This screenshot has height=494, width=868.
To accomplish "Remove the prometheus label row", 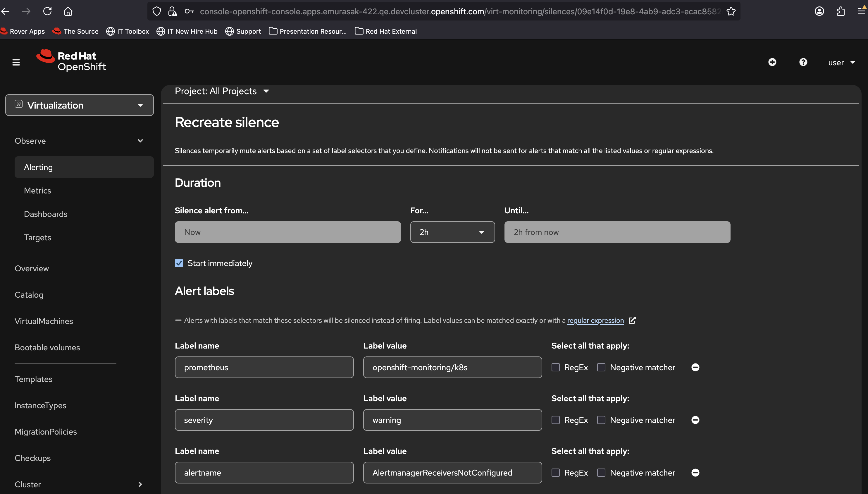I will coord(695,367).
